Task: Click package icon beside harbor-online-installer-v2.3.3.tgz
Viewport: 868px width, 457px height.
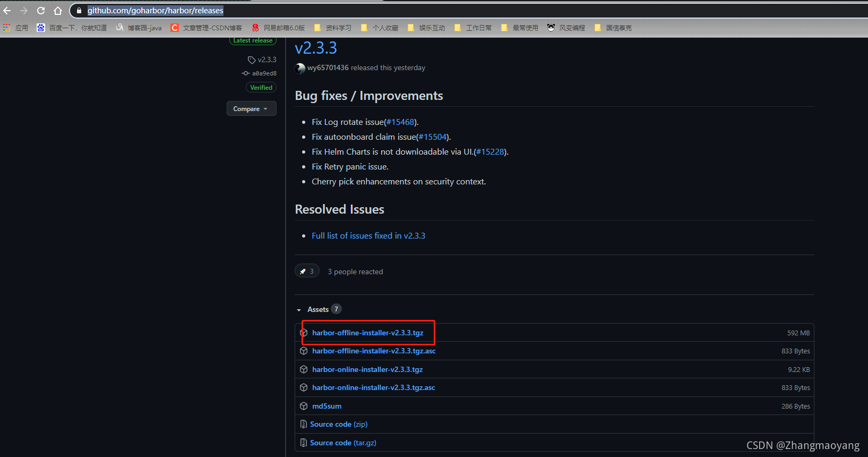Action: click(x=304, y=369)
